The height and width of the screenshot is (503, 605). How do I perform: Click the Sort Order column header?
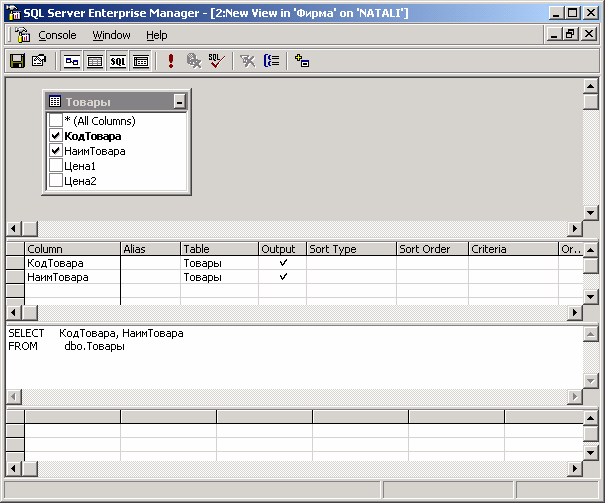click(x=432, y=249)
